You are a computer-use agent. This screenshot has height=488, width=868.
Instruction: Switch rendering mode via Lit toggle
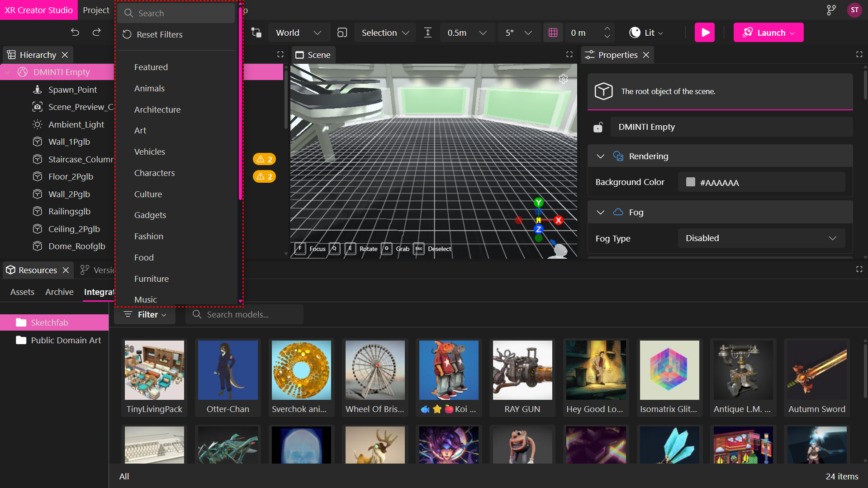point(645,32)
